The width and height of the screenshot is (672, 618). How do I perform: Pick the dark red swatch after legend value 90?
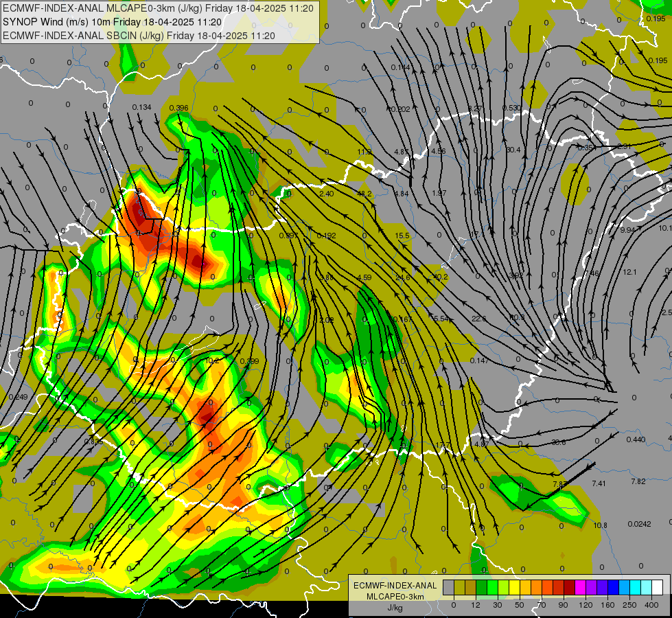tap(570, 588)
